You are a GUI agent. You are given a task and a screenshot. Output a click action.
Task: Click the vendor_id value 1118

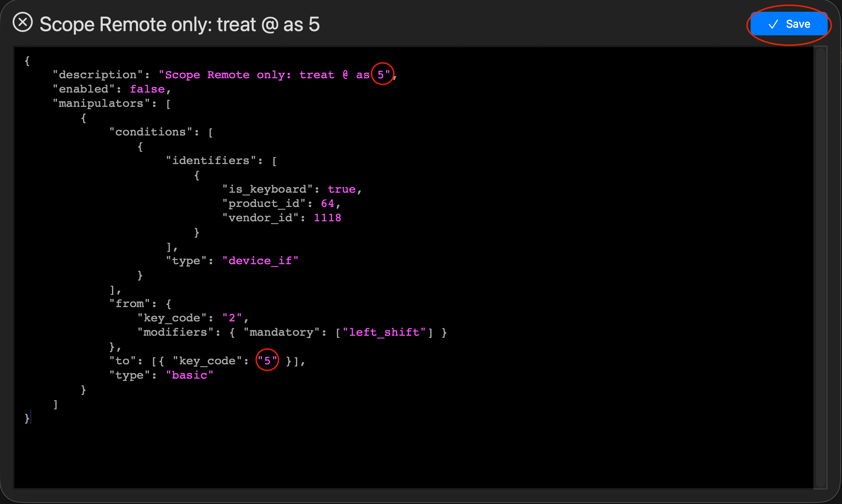point(328,218)
